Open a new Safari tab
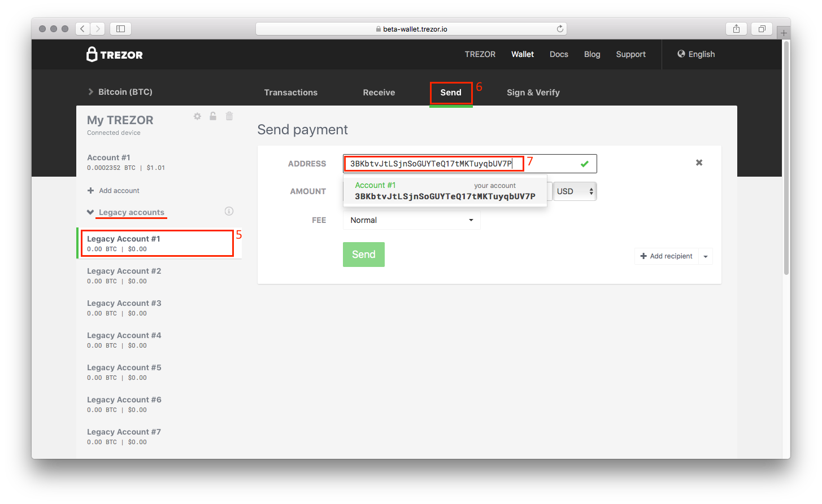Image resolution: width=822 pixels, height=504 pixels. click(784, 33)
